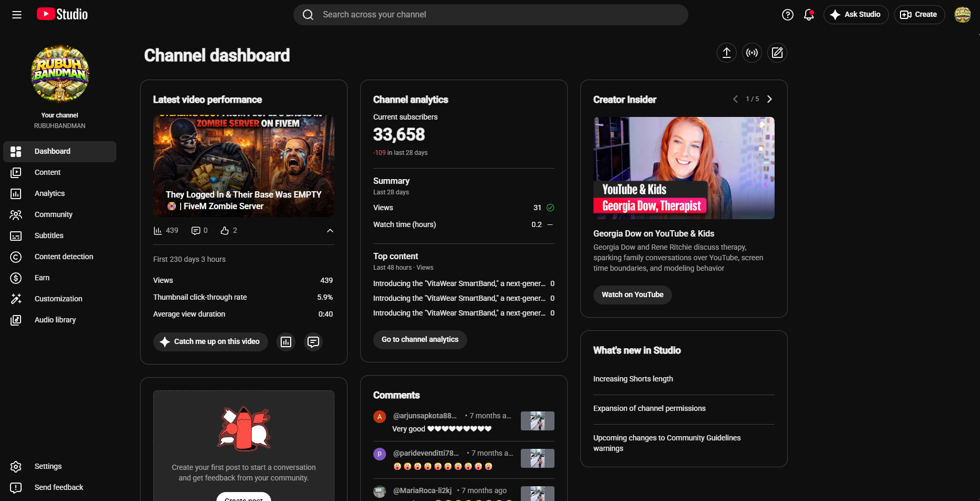
Task: Click the Go live broadcast icon
Action: click(x=751, y=53)
